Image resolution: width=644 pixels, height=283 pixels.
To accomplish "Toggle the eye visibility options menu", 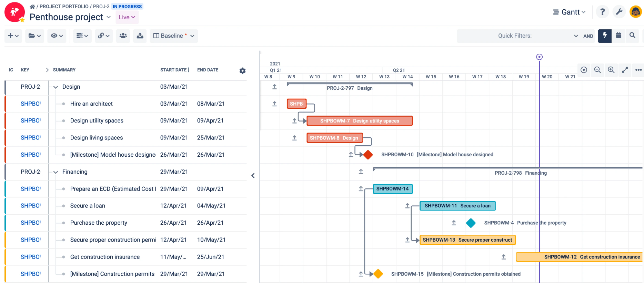I will coord(57,36).
